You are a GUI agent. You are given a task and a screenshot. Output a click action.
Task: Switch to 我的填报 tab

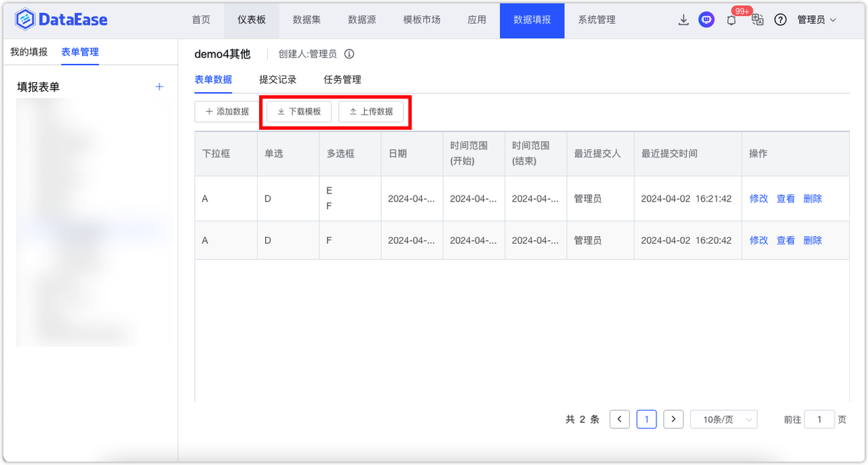[29, 52]
